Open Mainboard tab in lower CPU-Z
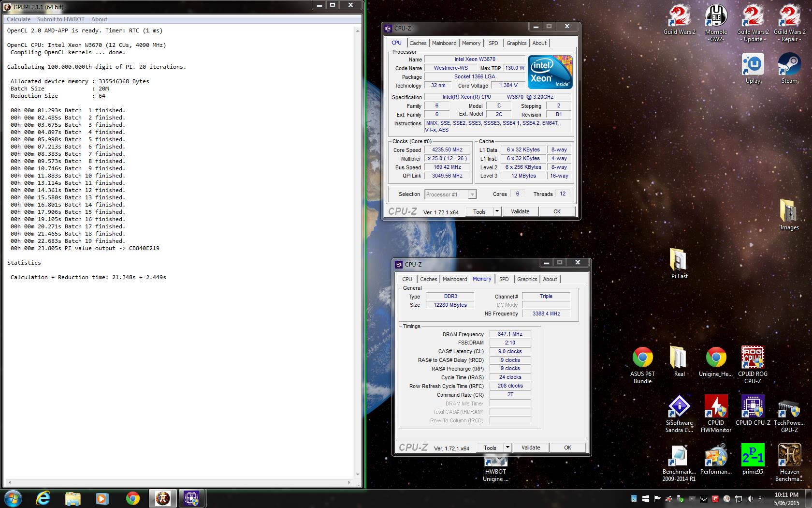Viewport: 812px width, 508px height. click(x=455, y=279)
